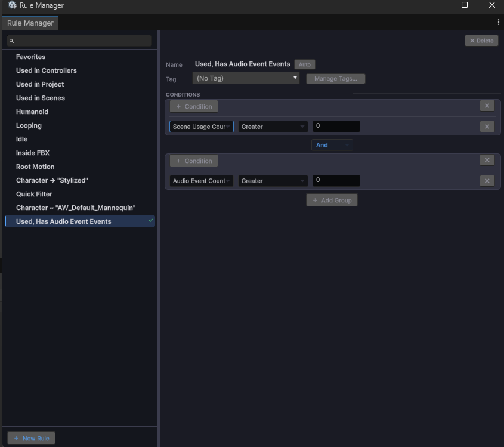Select Used, Has Audio Event Events in list
Screen dimensions: 504x447
80,221
